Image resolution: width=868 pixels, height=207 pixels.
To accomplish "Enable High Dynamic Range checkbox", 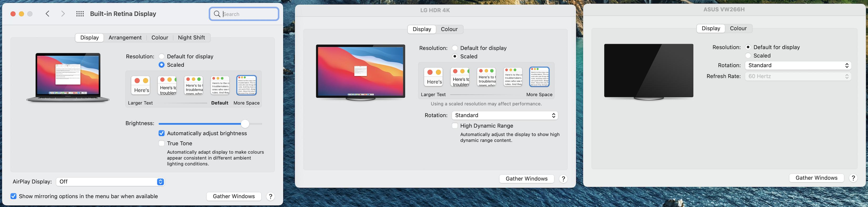I will [455, 126].
